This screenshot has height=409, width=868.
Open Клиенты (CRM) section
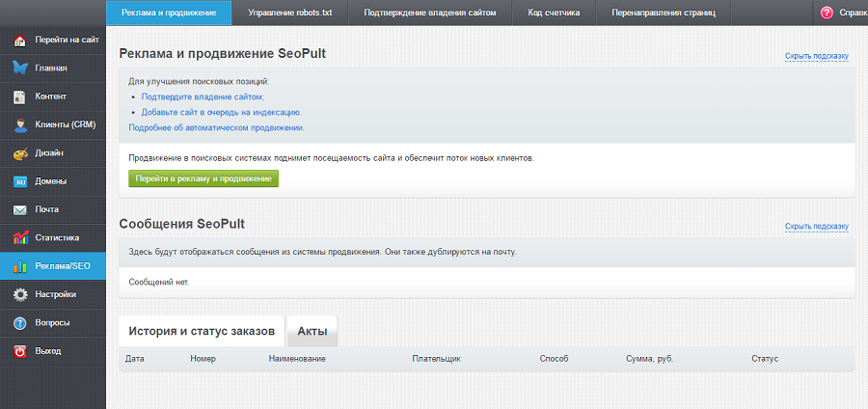pos(66,124)
